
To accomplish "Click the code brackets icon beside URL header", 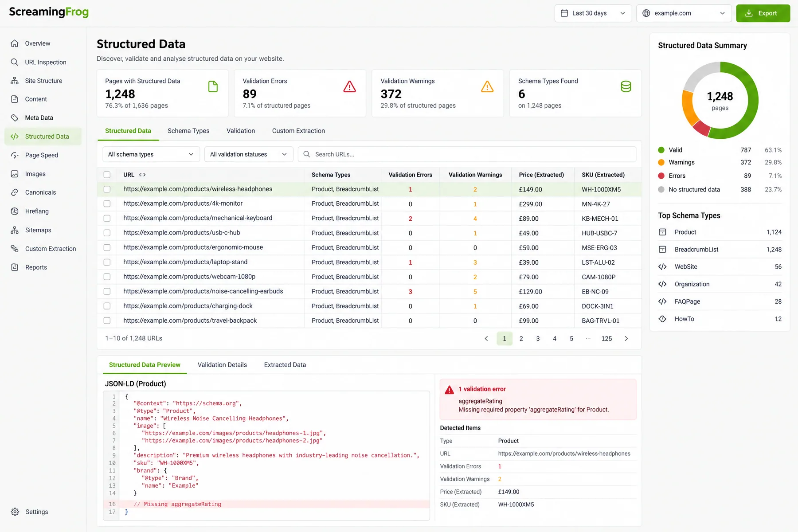I will coord(142,175).
